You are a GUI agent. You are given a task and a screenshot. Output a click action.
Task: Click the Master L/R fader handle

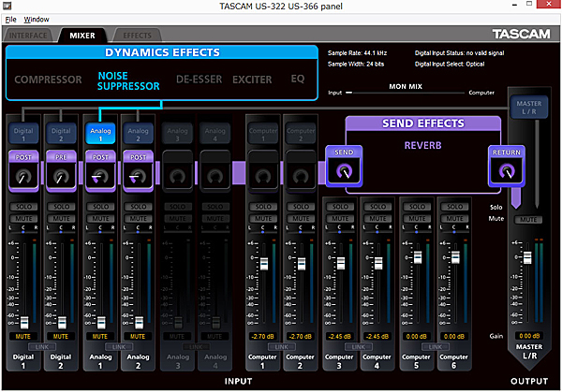point(527,257)
